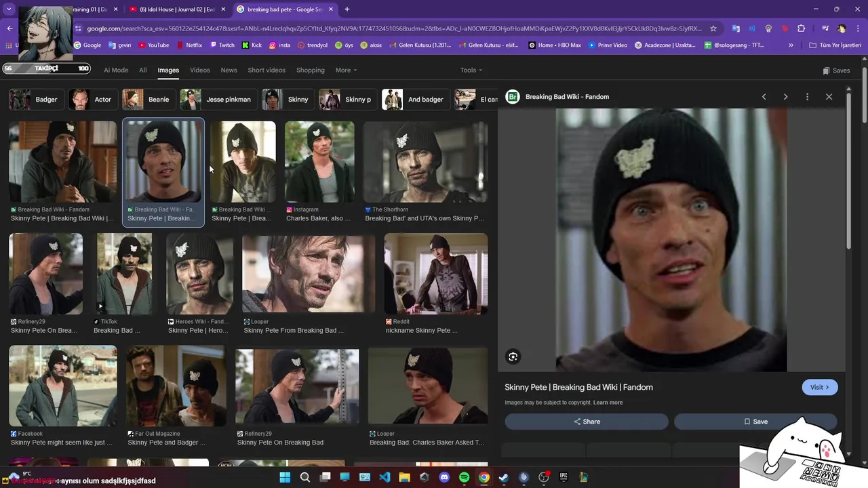Switch to the Short videos tab
This screenshot has width=868, height=488.
pyautogui.click(x=267, y=70)
